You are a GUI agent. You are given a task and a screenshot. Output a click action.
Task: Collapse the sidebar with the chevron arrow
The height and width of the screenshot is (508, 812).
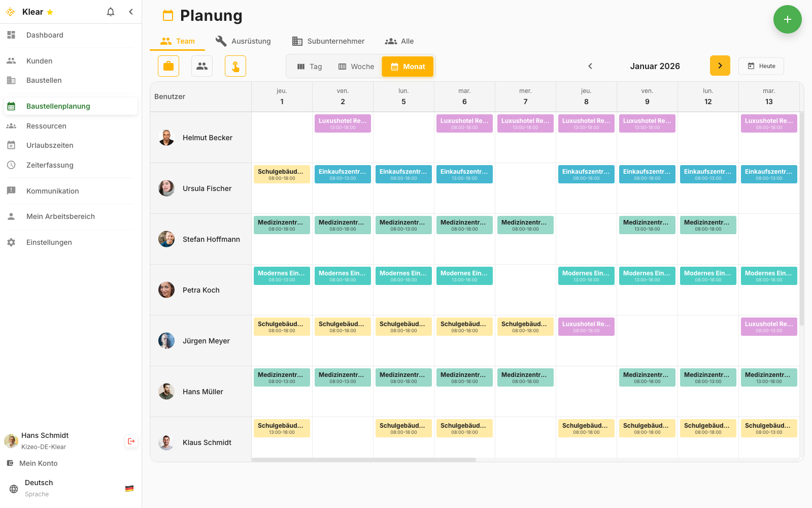[x=131, y=12]
